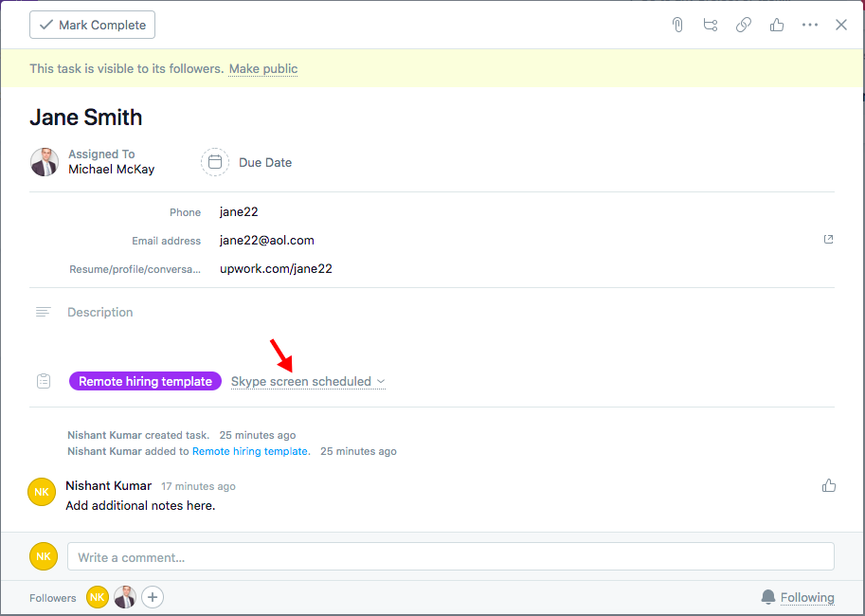
Task: Click NK follower avatar in Followers row
Action: point(97,597)
